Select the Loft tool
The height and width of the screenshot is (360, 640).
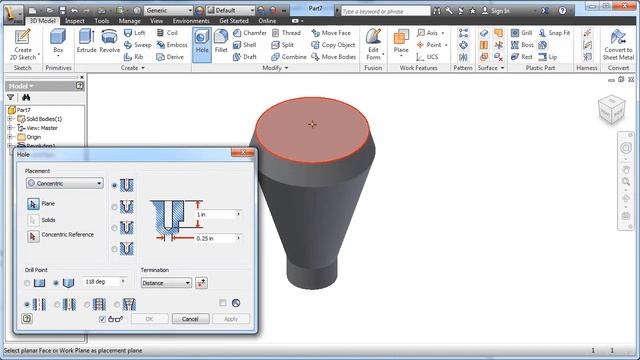pos(134,33)
